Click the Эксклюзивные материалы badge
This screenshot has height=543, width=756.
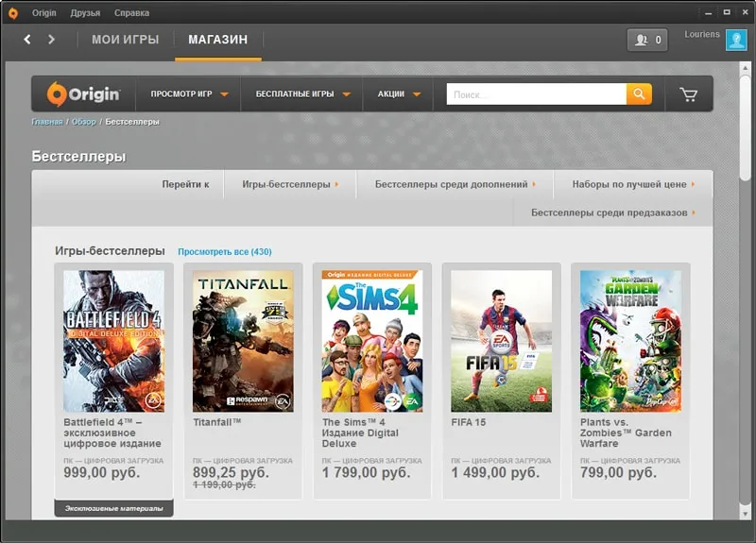click(x=113, y=508)
